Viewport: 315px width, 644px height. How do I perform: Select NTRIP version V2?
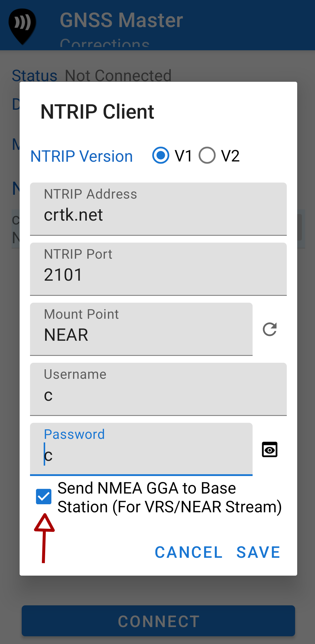(207, 155)
